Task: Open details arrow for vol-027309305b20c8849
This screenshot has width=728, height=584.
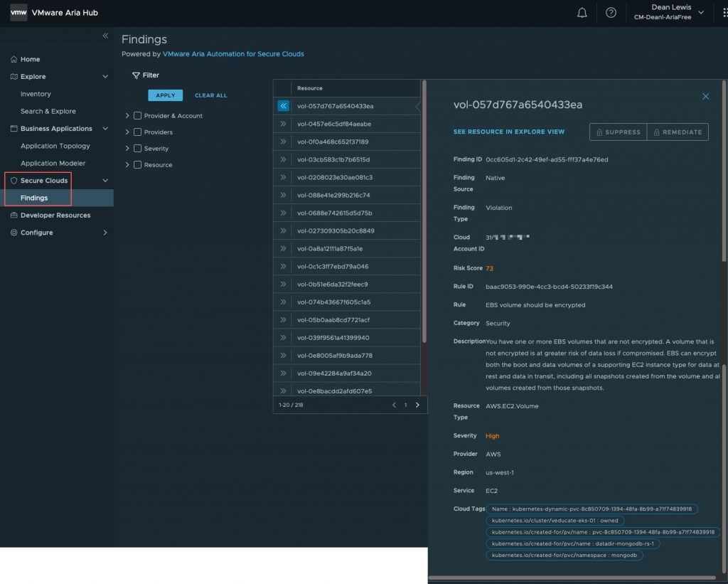Action: point(283,230)
